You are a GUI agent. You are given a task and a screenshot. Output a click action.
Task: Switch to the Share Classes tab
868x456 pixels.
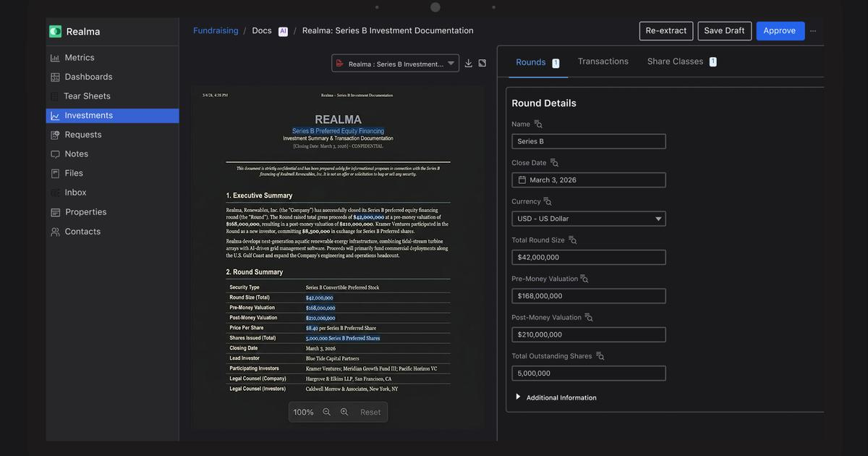click(x=681, y=62)
